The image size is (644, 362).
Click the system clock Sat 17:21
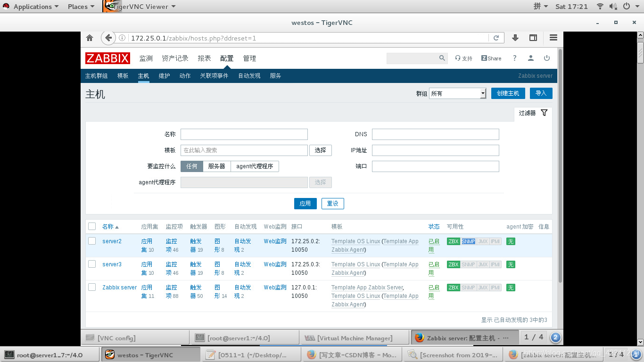pyautogui.click(x=571, y=7)
